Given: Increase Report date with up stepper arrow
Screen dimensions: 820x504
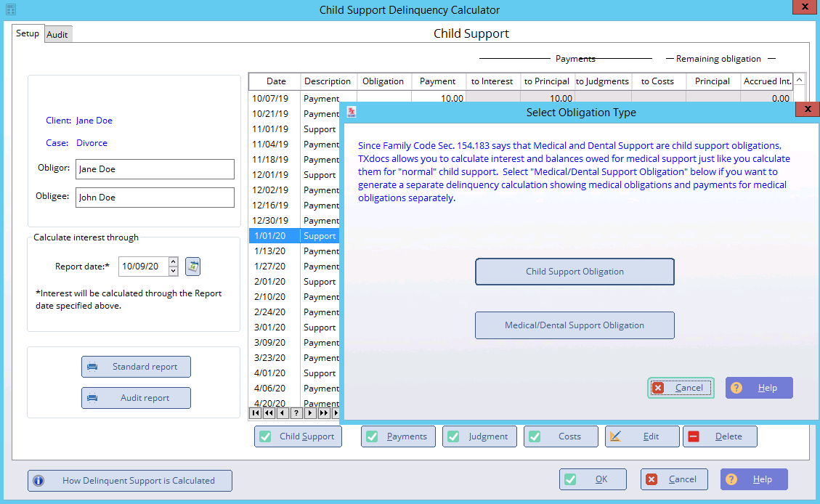Looking at the screenshot, I should point(173,262).
